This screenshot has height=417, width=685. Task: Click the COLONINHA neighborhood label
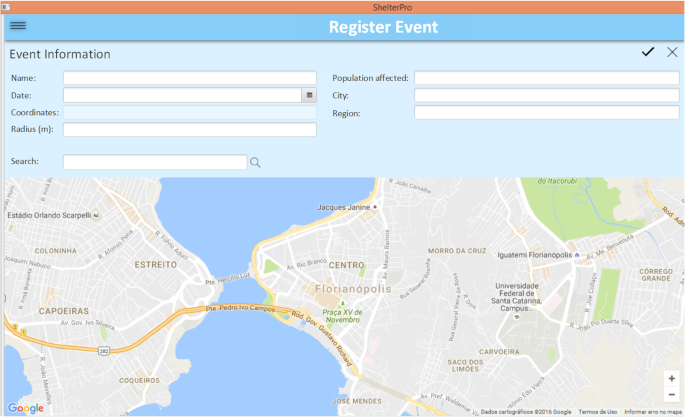click(55, 251)
